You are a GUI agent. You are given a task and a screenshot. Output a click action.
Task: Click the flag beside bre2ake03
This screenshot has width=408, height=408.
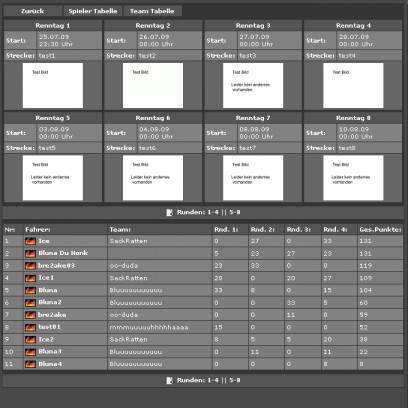coord(30,266)
